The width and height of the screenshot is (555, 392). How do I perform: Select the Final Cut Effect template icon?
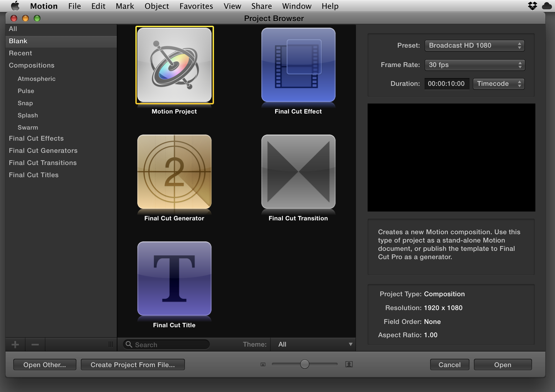click(298, 65)
